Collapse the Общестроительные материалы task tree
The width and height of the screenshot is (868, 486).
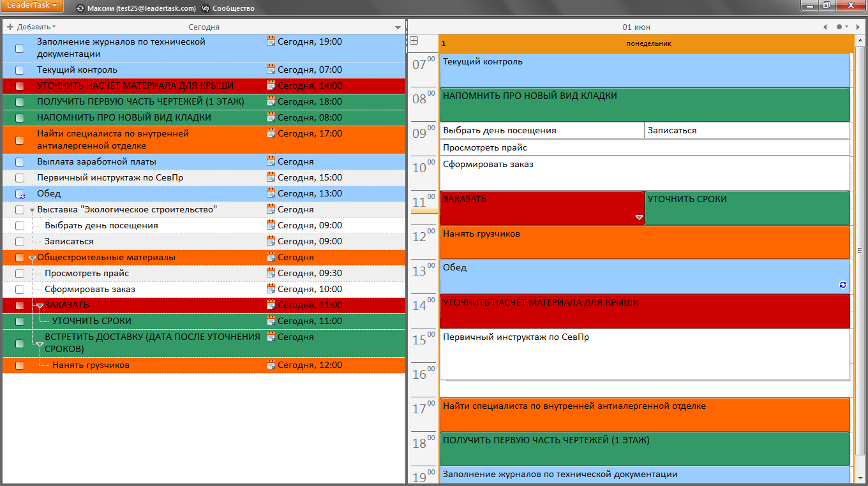coord(32,258)
